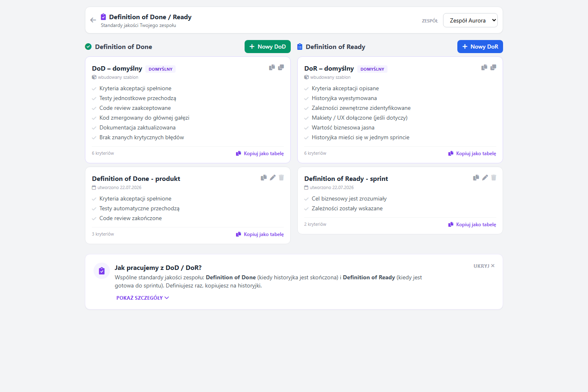Open the Zespół Aurora team dropdown
The image size is (588, 392).
[x=470, y=20]
